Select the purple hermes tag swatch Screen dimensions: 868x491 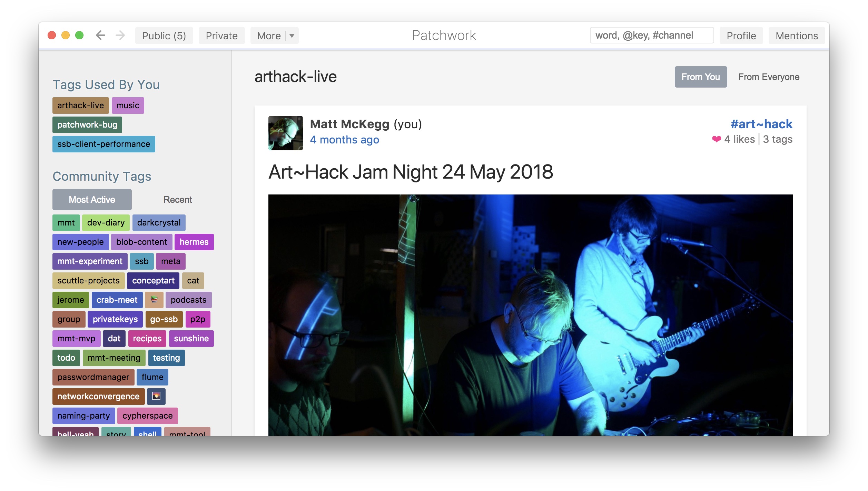coord(194,242)
